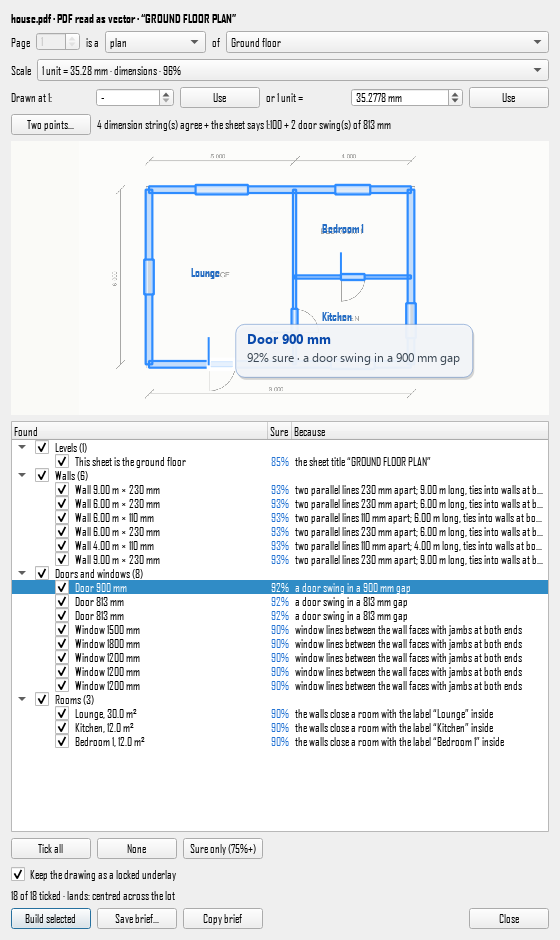Collapse the Rooms (3) group

(22, 700)
